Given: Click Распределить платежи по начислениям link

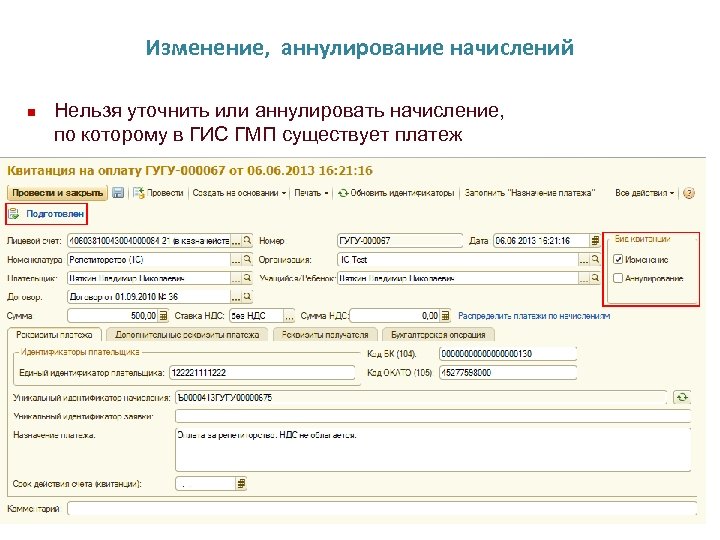Looking at the screenshot, I should pos(534,316).
